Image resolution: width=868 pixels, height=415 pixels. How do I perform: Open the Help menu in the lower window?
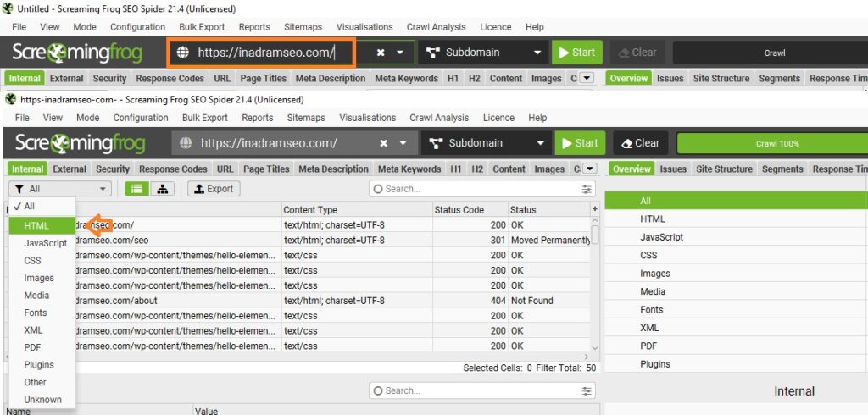537,118
